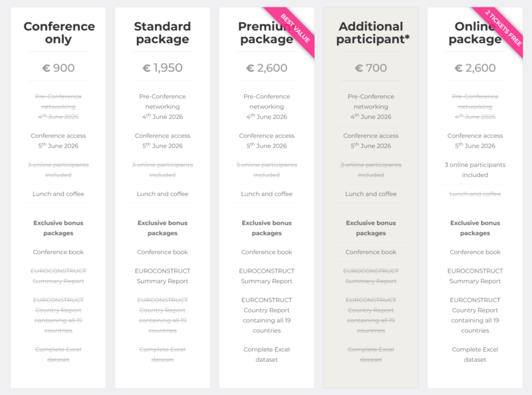Click the Premium package title

[265, 33]
